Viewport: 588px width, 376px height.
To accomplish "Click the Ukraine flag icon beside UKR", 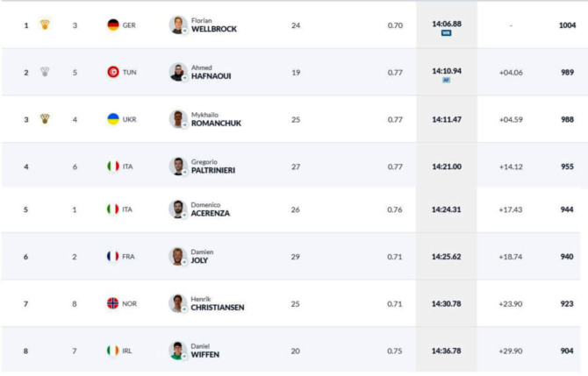I will 113,119.
